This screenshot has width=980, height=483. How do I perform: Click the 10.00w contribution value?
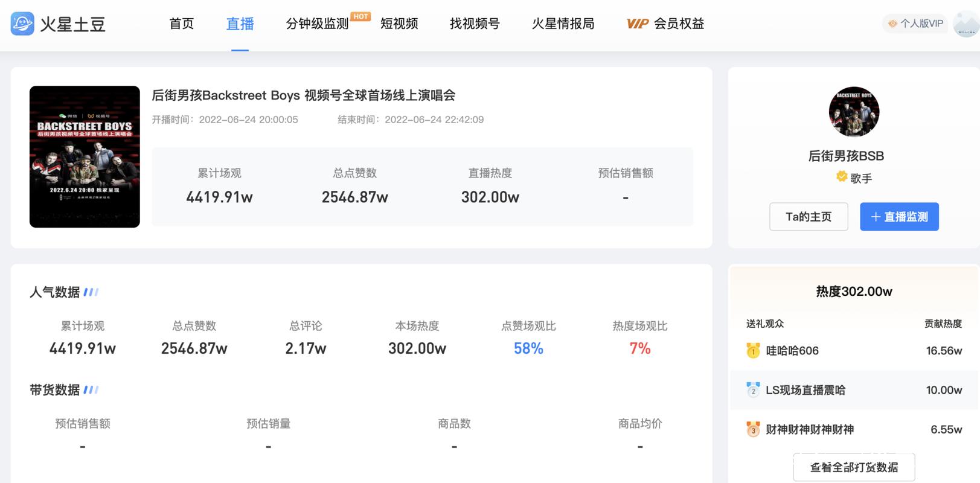[944, 390]
